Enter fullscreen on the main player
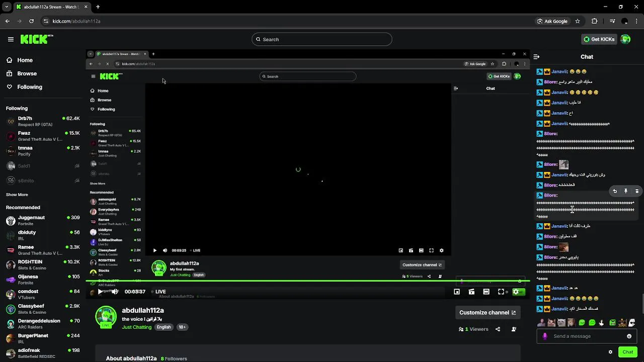Screen dimensions: 644x362 [501, 292]
